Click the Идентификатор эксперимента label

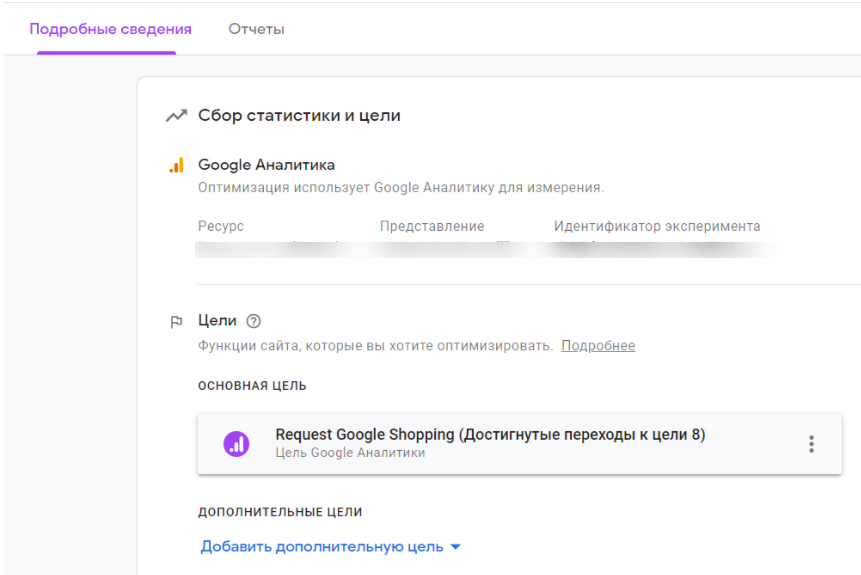coord(657,226)
